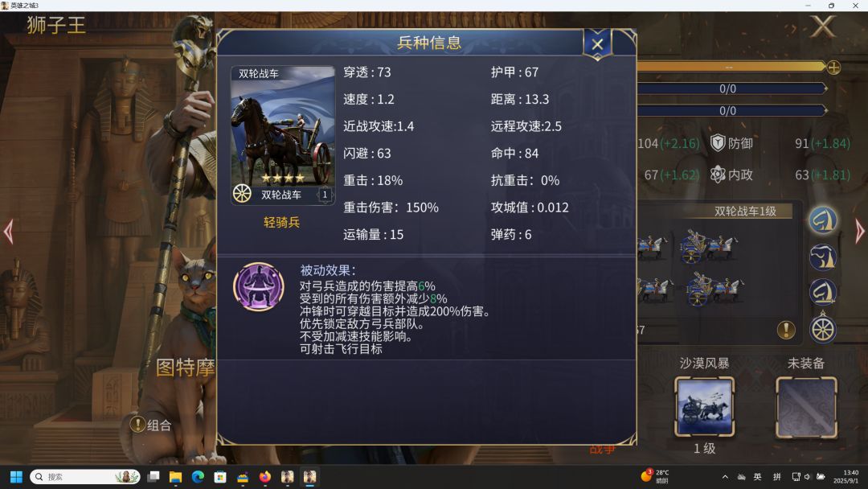This screenshot has height=489, width=868.
Task: Click the golden experience progress bar
Action: click(731, 67)
